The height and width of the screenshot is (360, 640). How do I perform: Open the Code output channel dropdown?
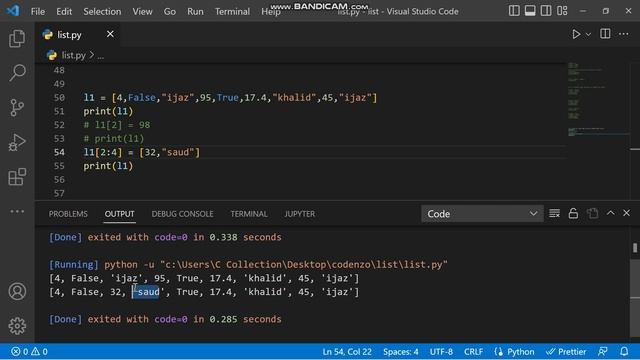click(x=482, y=214)
